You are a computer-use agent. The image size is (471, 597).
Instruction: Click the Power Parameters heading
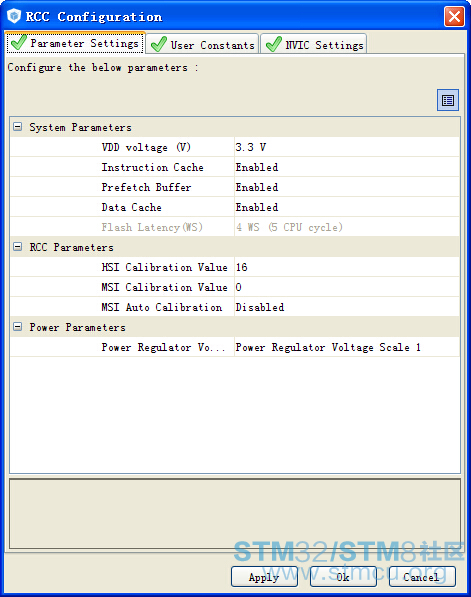click(x=77, y=327)
